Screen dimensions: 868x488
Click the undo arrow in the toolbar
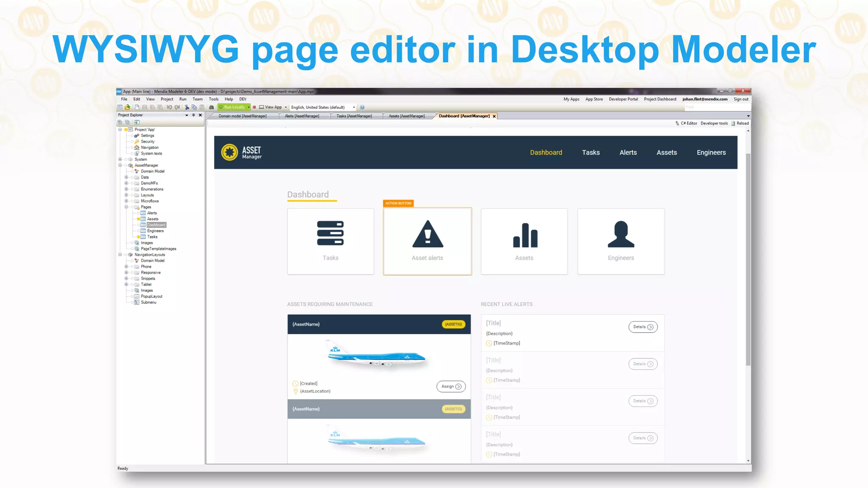point(170,107)
